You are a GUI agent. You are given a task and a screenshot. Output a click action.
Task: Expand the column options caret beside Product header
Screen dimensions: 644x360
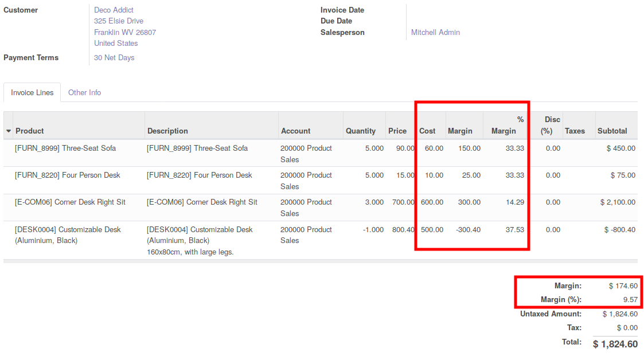point(9,131)
